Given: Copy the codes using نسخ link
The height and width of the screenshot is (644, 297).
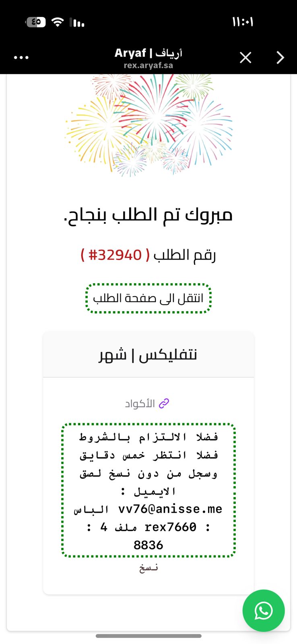Looking at the screenshot, I should coord(148,568).
